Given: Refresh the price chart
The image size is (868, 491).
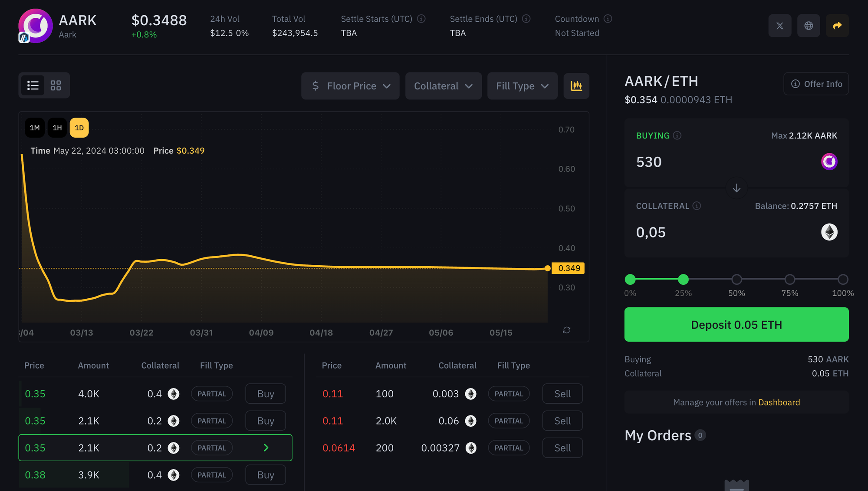Looking at the screenshot, I should [x=566, y=330].
